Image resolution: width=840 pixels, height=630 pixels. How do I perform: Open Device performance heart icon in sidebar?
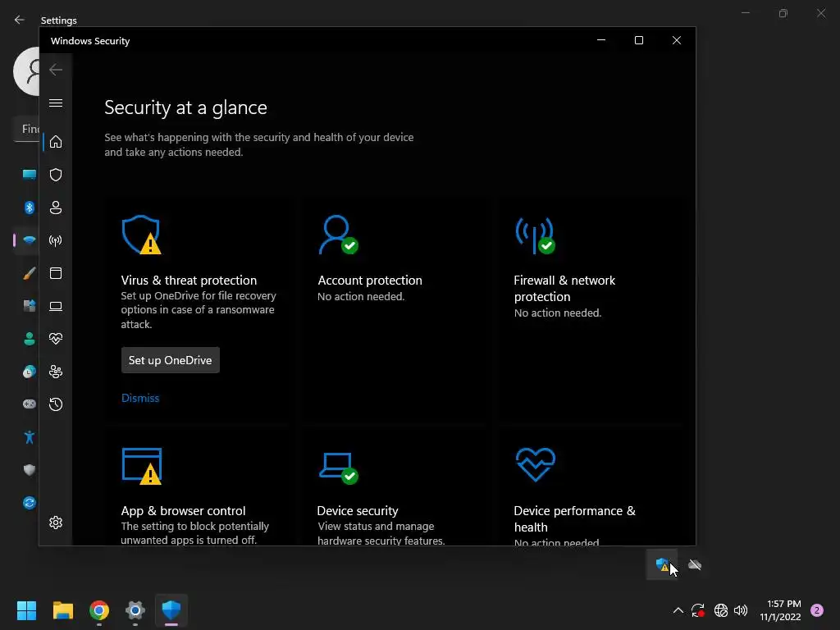(x=56, y=339)
